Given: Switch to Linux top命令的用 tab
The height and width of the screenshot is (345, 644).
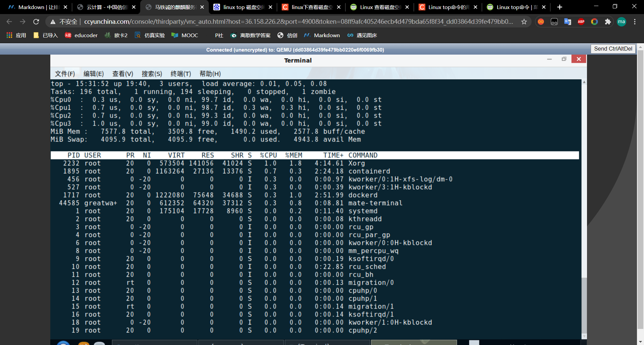Looking at the screenshot, I should pyautogui.click(x=448, y=7).
